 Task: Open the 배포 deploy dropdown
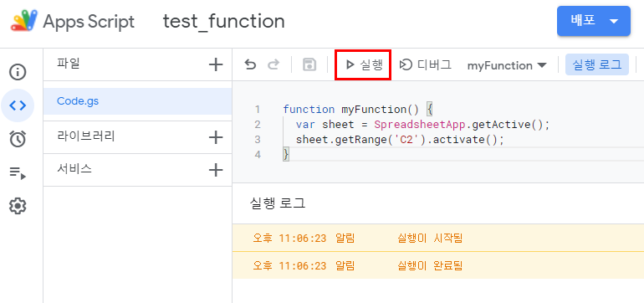[x=594, y=21]
